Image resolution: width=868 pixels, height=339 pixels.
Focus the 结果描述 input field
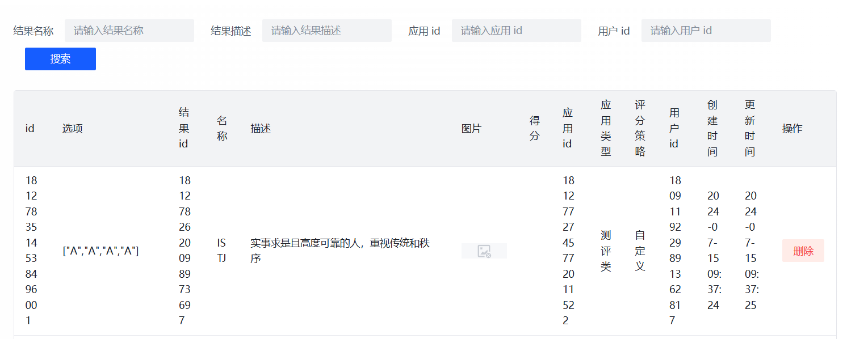[x=327, y=31]
